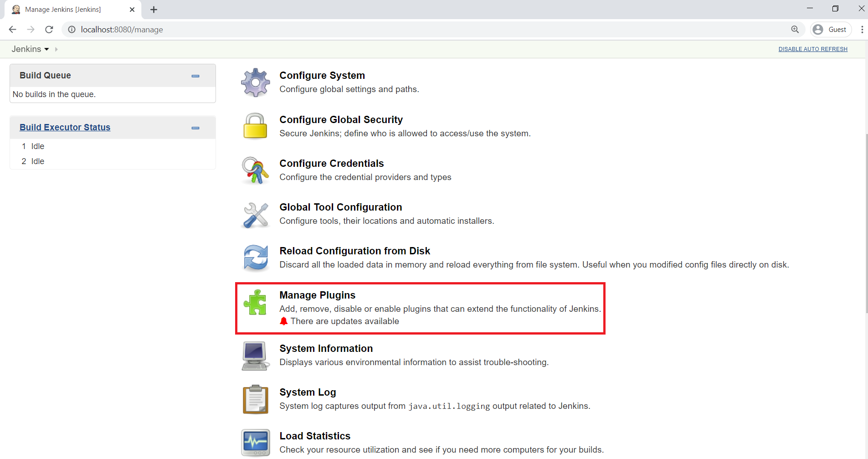Image resolution: width=868 pixels, height=459 pixels.
Task: Click executor 2 Idle row
Action: coord(113,161)
